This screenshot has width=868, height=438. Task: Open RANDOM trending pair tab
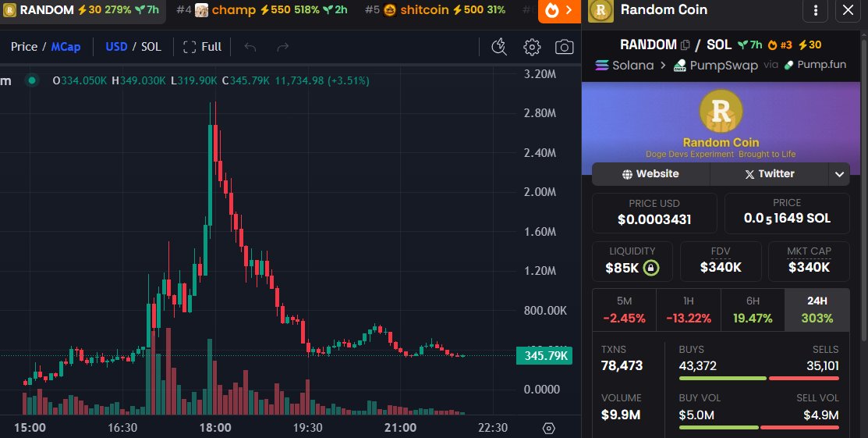point(81,10)
